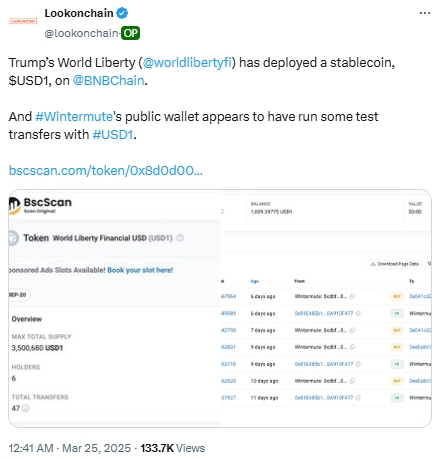Open the @worldlibertyfi mention
The image size is (444, 459).
tap(187, 63)
